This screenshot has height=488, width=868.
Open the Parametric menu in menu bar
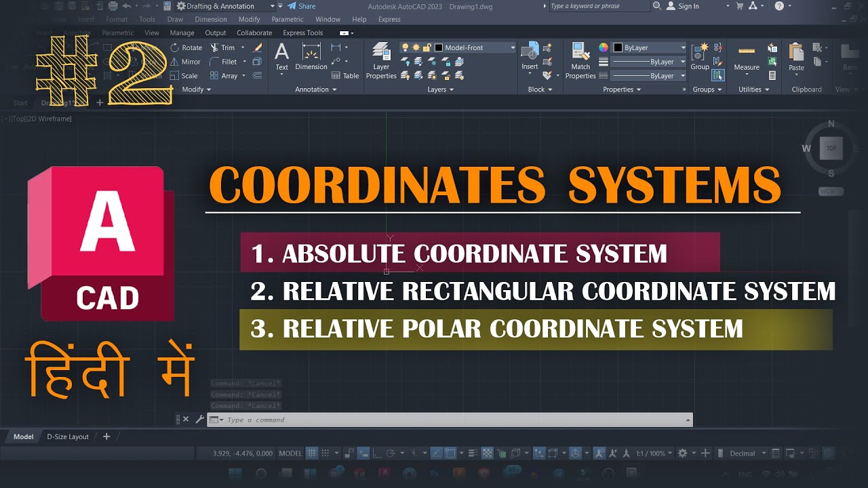tap(288, 20)
